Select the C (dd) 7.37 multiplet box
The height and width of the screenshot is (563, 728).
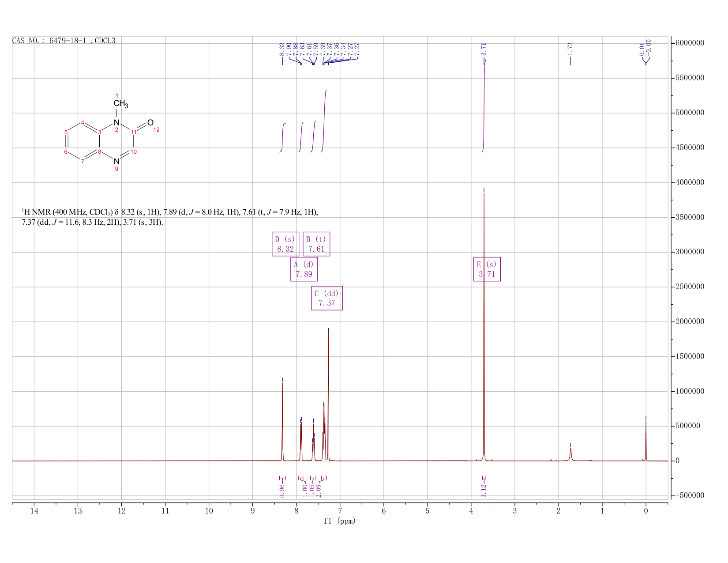pos(327,298)
